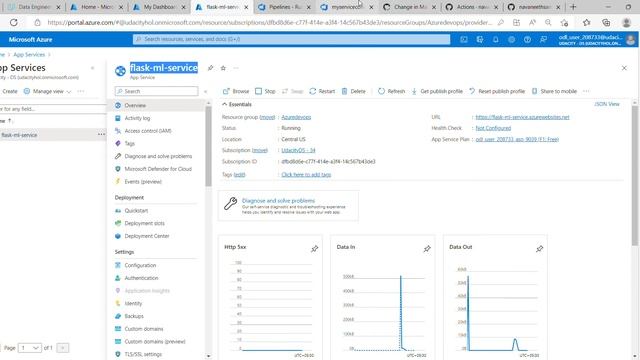
Task: Pin the Http 5xx chart
Action: pos(314,249)
